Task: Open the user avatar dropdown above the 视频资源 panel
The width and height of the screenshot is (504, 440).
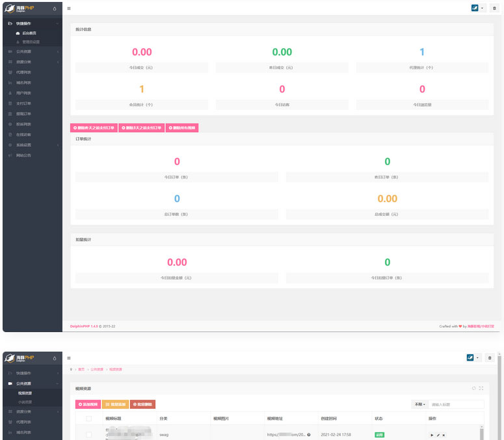Action: (473, 357)
